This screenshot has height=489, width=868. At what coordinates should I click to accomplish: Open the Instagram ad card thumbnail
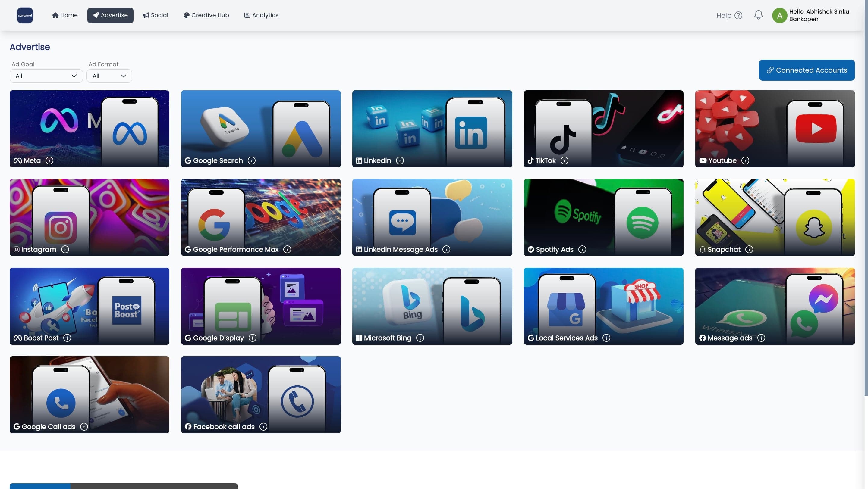coord(89,217)
